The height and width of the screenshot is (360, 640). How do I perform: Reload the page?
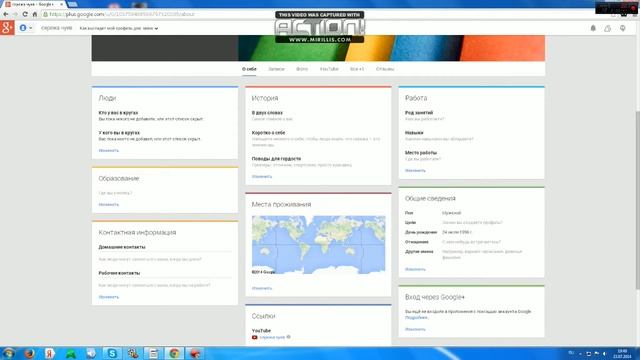click(x=25, y=14)
